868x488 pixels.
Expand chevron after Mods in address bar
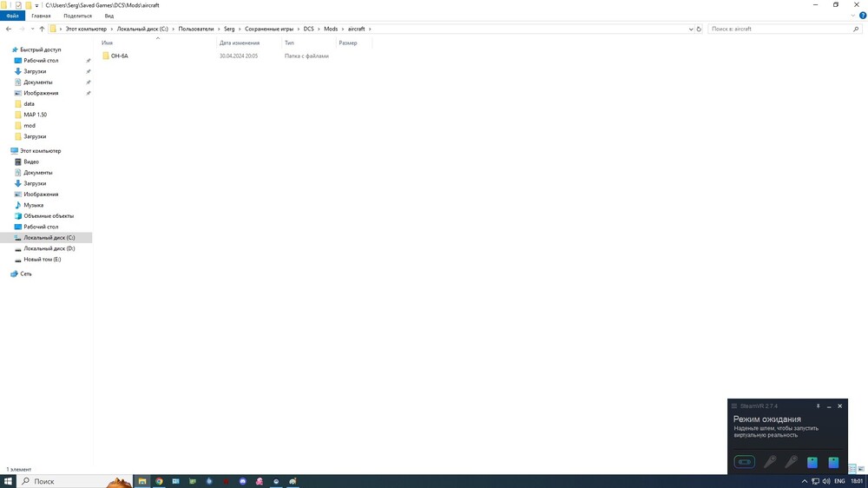coord(343,29)
